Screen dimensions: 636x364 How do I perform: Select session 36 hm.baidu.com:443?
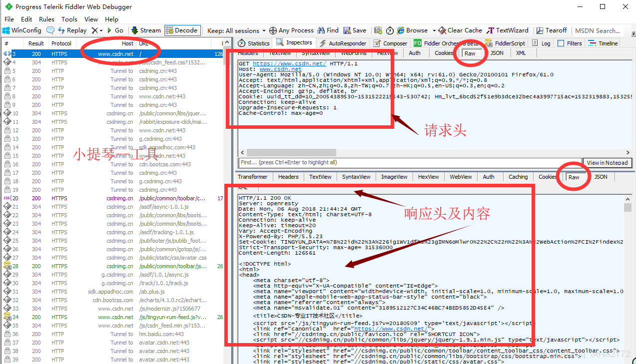(x=112, y=334)
